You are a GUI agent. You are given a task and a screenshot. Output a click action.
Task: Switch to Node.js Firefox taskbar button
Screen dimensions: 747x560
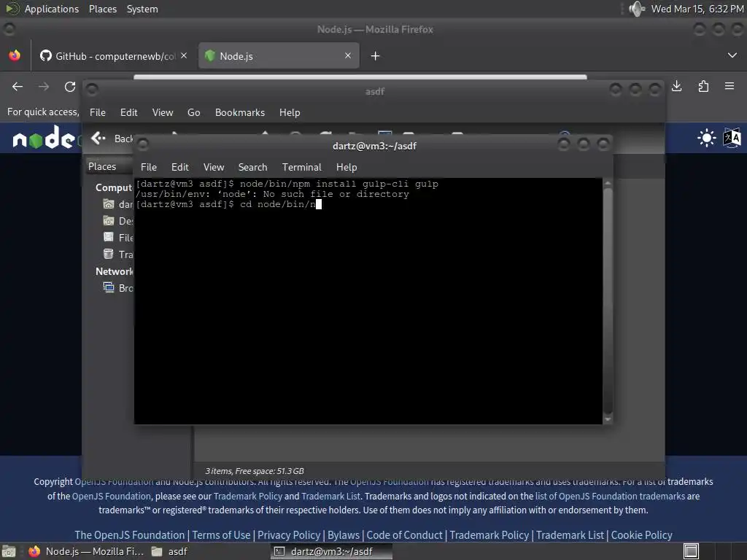point(86,551)
